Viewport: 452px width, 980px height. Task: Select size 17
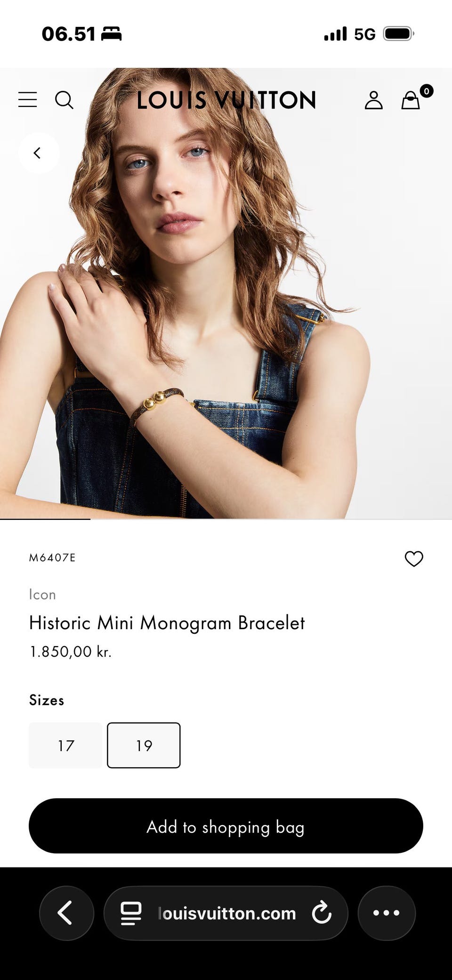click(x=65, y=745)
